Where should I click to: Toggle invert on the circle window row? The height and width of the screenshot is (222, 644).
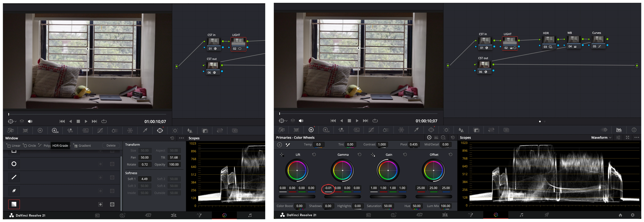[x=101, y=164]
